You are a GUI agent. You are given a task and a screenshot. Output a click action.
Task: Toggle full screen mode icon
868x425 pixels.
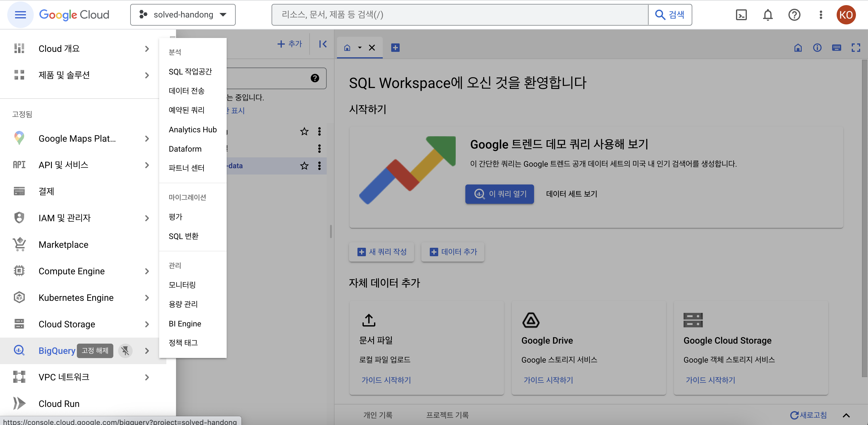pos(856,48)
